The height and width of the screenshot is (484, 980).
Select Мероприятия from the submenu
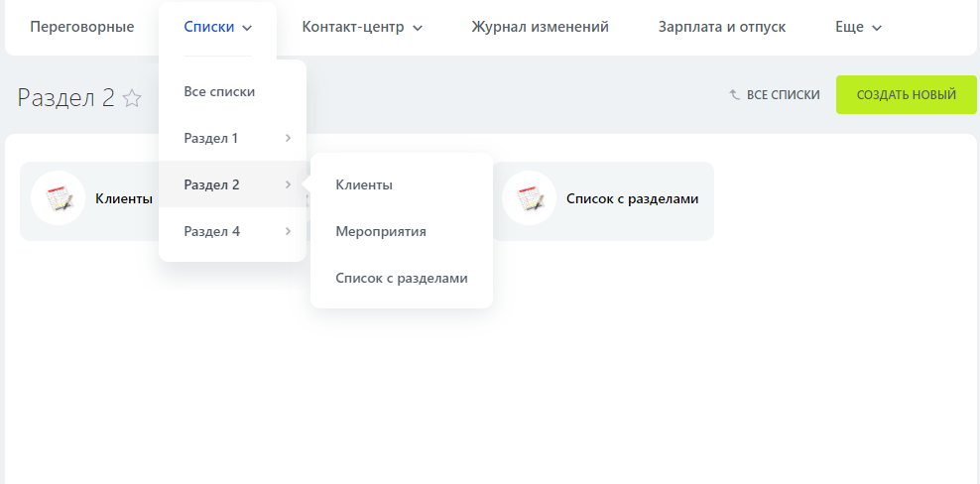pyautogui.click(x=381, y=231)
